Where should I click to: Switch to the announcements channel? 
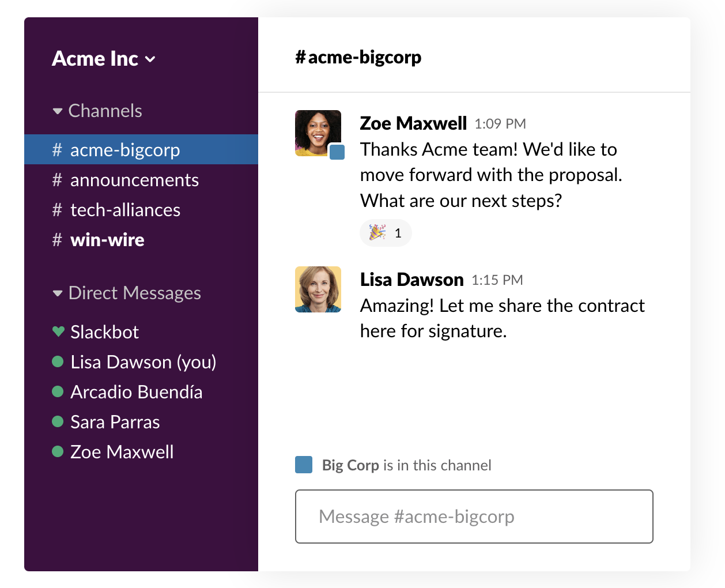click(134, 180)
